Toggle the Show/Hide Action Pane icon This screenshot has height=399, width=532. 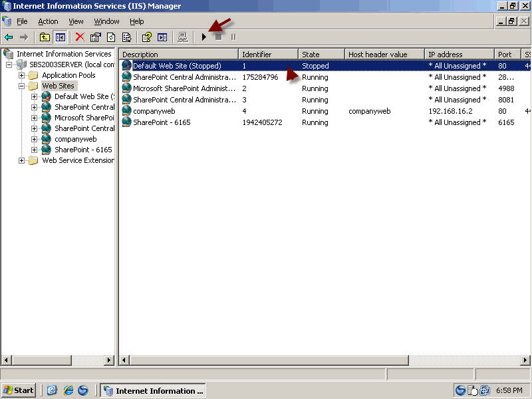(x=162, y=37)
